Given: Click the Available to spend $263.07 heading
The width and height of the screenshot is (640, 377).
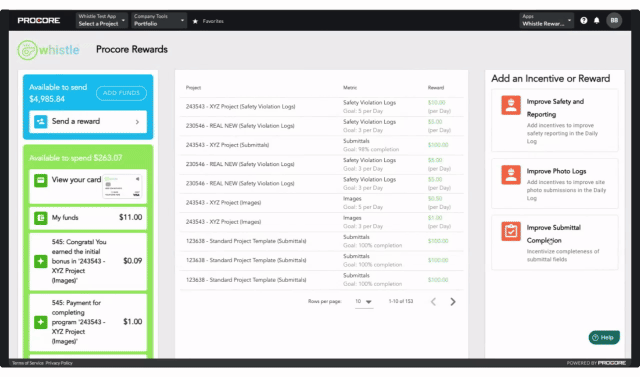Looking at the screenshot, I should pos(76,158).
